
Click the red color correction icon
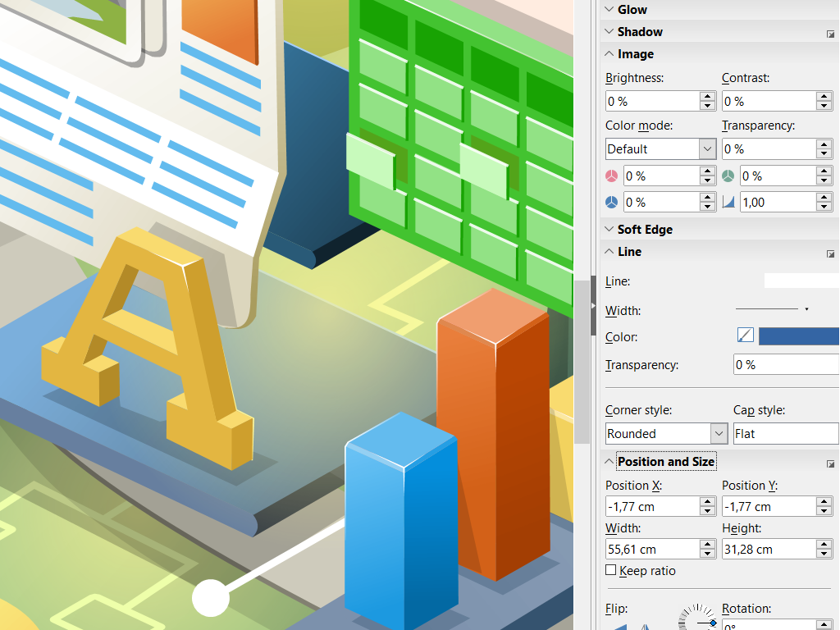click(x=611, y=176)
